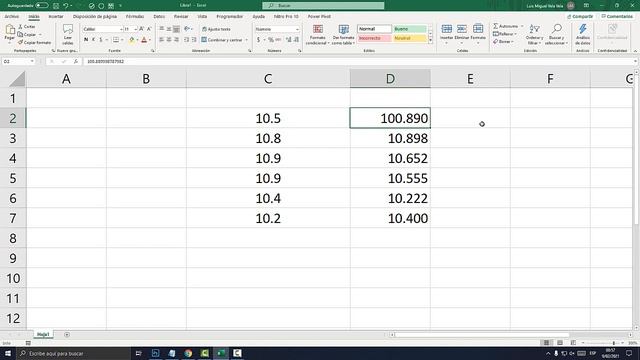Open Ordenar y filtrar menu
The image size is (640, 360).
click(x=534, y=34)
